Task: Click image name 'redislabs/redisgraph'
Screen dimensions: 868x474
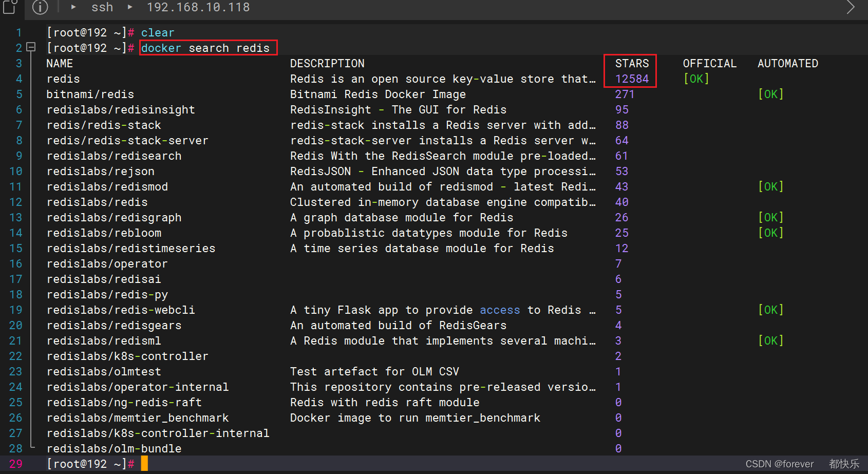Action: click(114, 217)
